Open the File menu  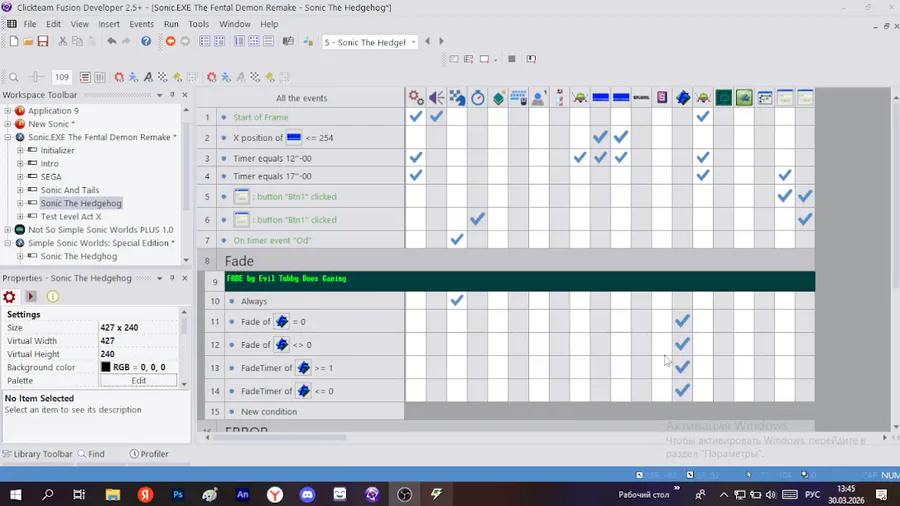tap(29, 24)
